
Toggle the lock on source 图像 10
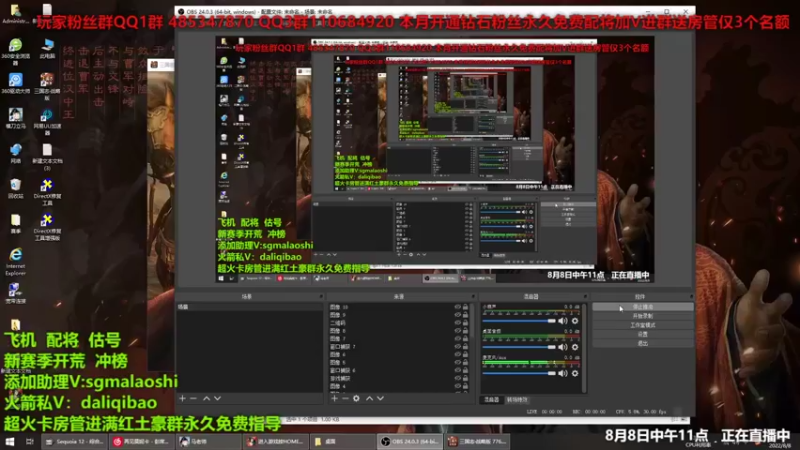465,307
